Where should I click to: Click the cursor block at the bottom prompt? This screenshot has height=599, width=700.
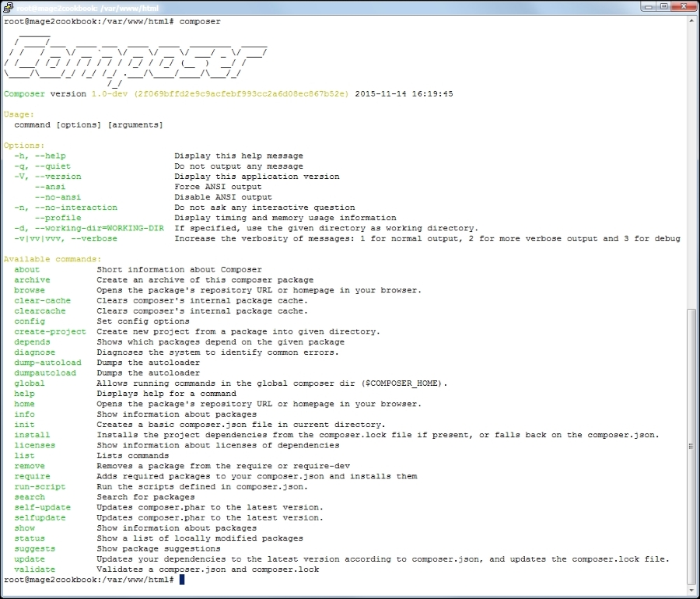click(182, 580)
